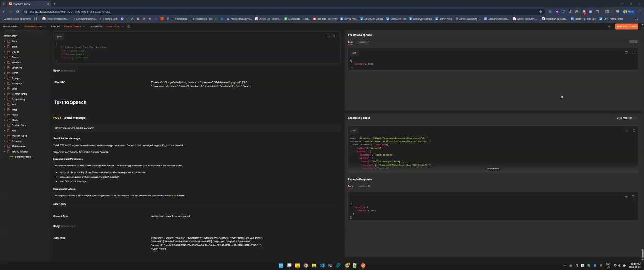Viewport: 644px width, 270px height.
Task: Switch to Headers (0) tab in bottom response
Action: point(364,186)
